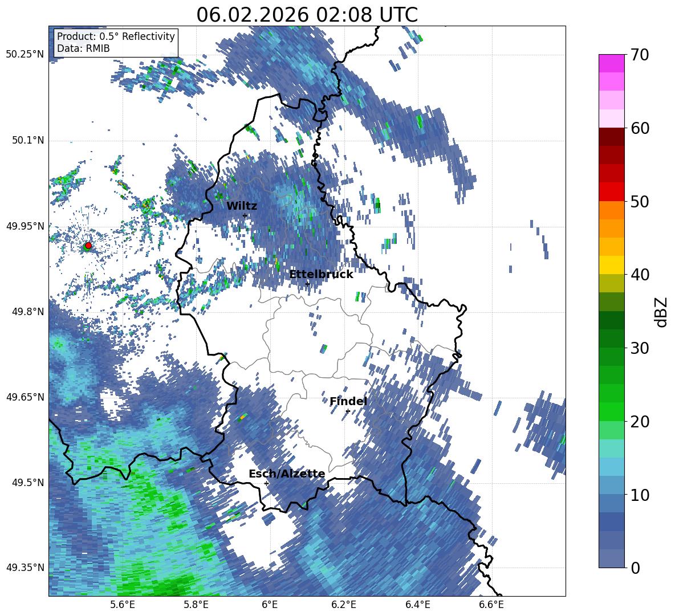Click the 49.8°N latitude tick label
The width and height of the screenshot is (675, 616).
click(x=27, y=312)
